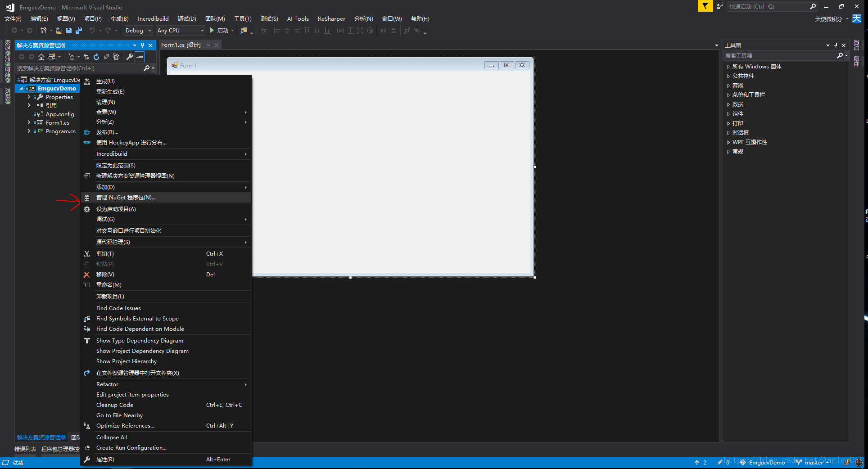Click the Save All toolbar icon

(79, 31)
